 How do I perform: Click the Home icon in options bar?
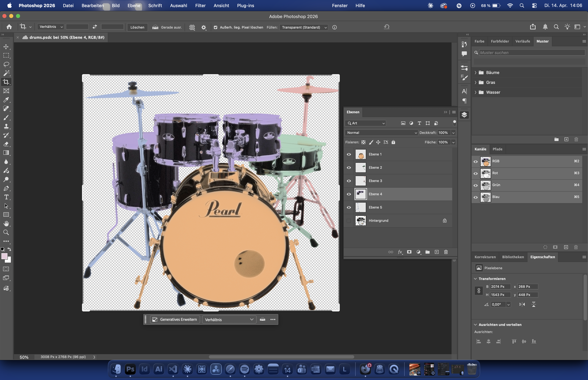(9, 27)
